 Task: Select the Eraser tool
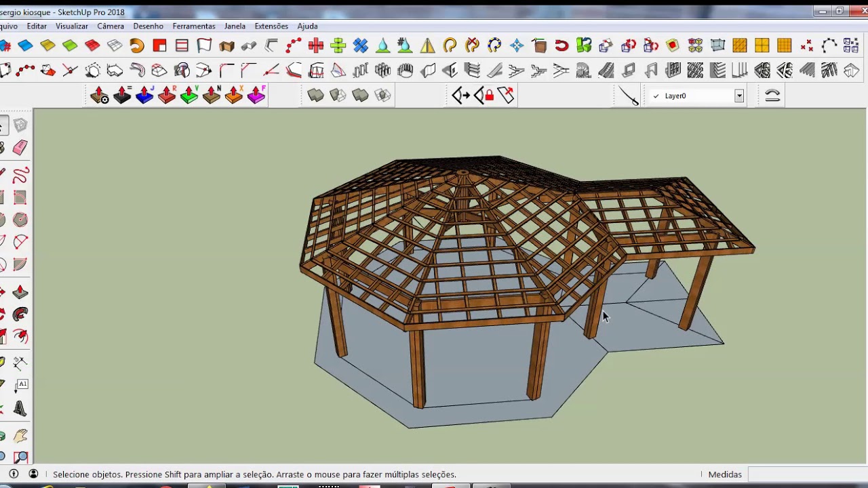(20, 148)
